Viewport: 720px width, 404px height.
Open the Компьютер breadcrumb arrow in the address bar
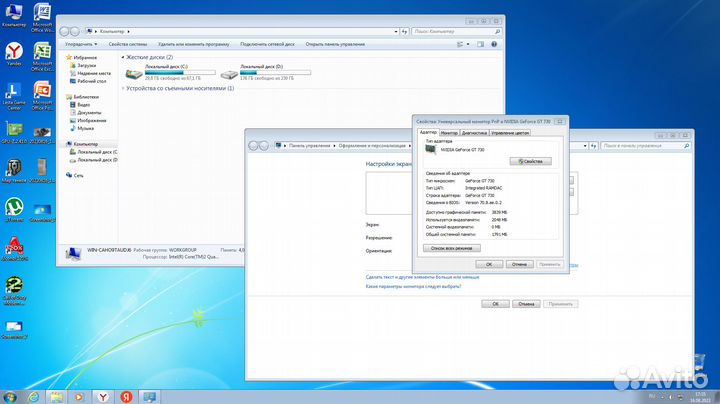(x=129, y=32)
